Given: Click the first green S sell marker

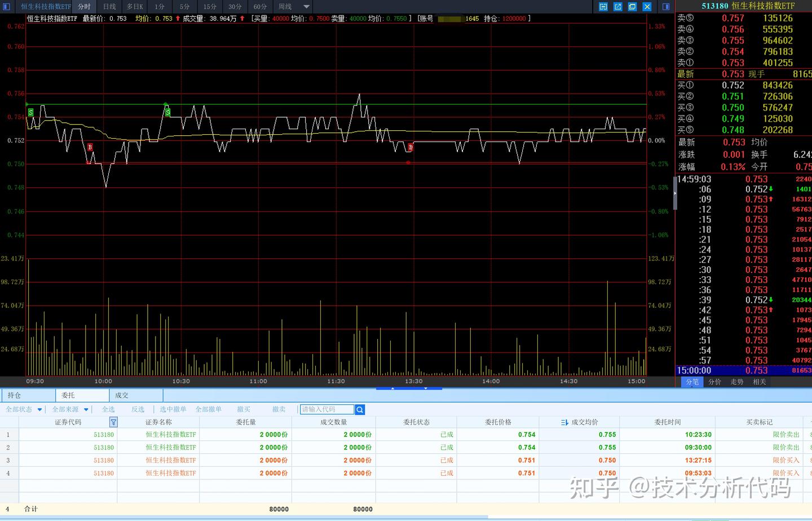Looking at the screenshot, I should tap(30, 112).
